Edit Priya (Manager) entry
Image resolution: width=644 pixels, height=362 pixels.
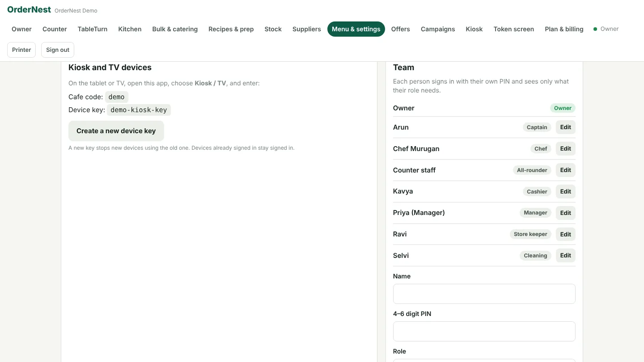click(566, 213)
